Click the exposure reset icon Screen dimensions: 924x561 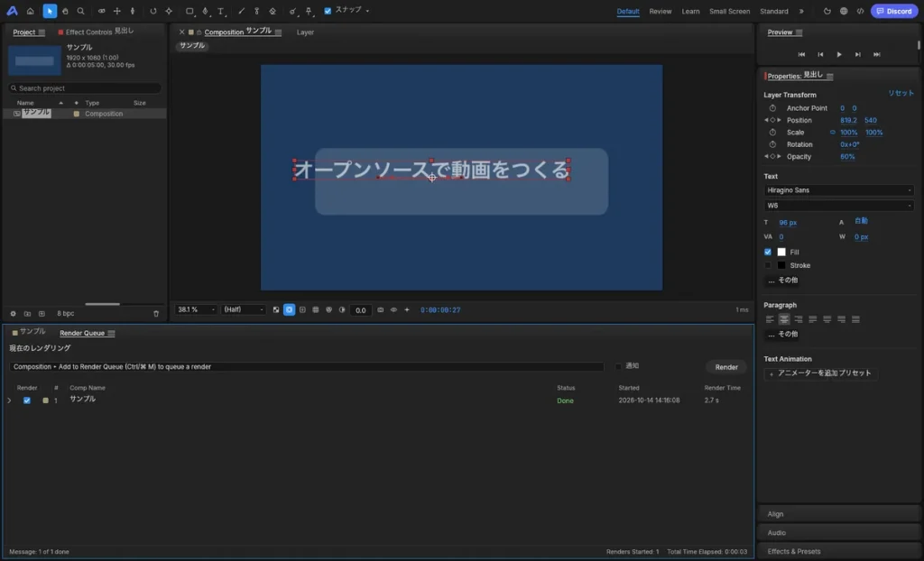[x=342, y=310]
